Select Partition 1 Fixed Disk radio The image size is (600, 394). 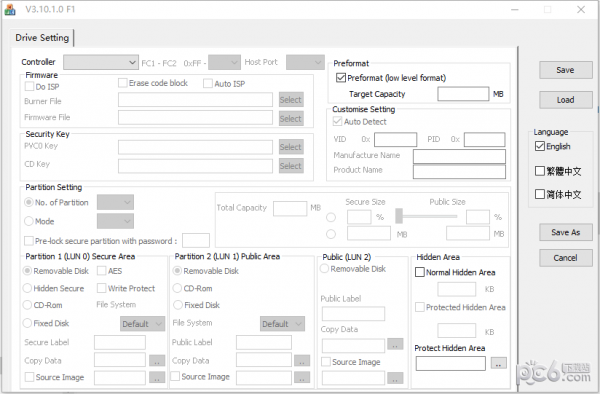27,323
